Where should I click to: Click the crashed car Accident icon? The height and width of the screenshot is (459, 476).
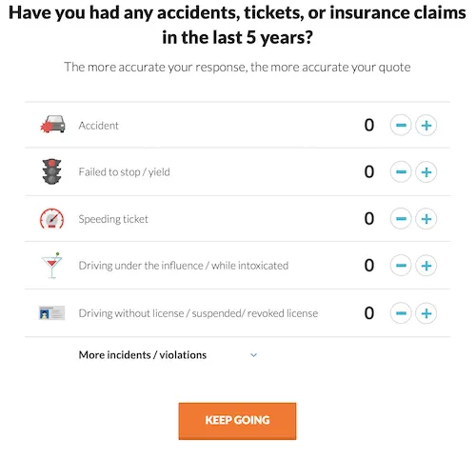click(52, 125)
